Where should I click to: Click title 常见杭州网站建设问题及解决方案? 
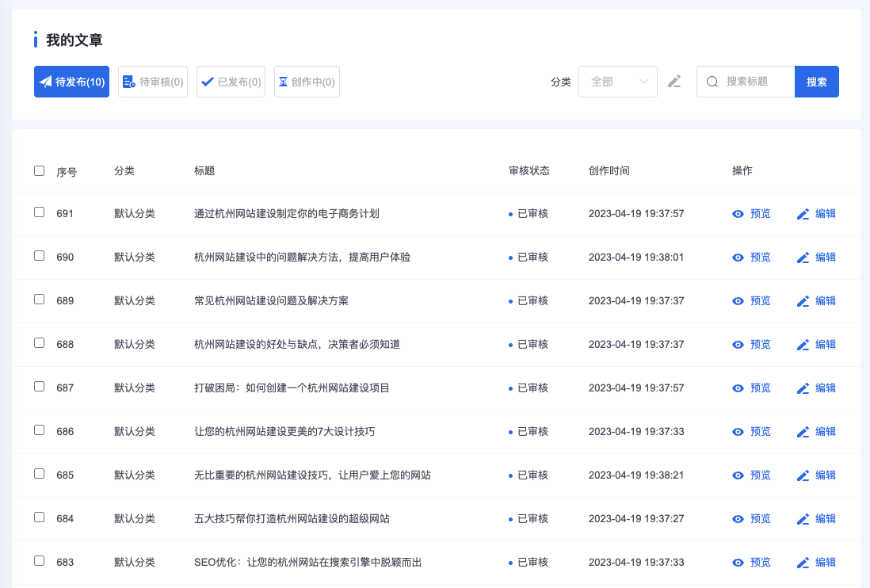click(x=271, y=300)
